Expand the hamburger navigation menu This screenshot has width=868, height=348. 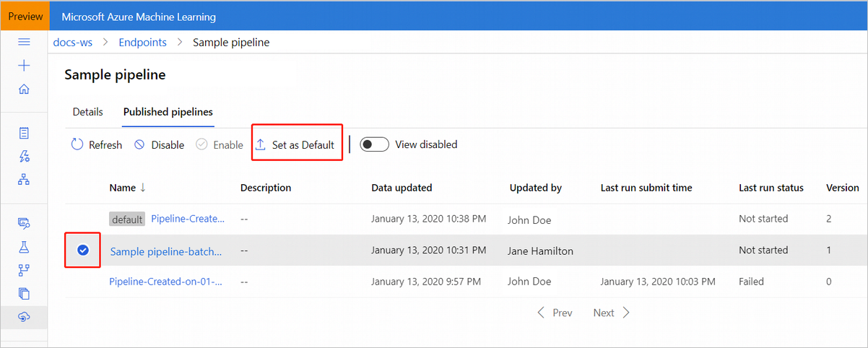pyautogui.click(x=24, y=42)
